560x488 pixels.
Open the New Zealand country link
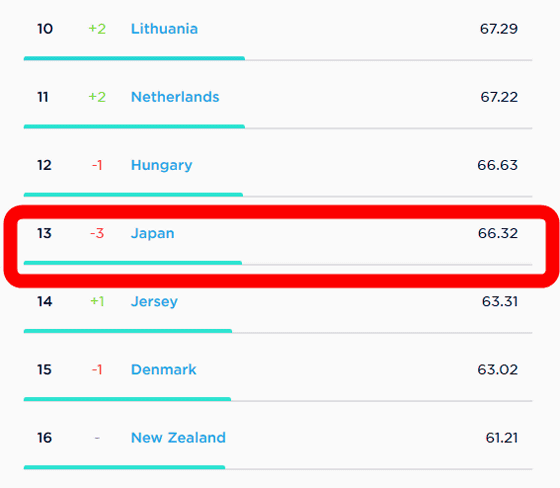click(178, 438)
